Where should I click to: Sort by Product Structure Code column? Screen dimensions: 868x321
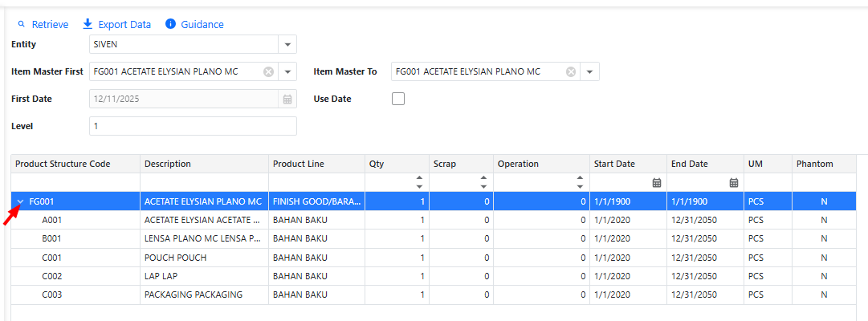[x=75, y=164]
